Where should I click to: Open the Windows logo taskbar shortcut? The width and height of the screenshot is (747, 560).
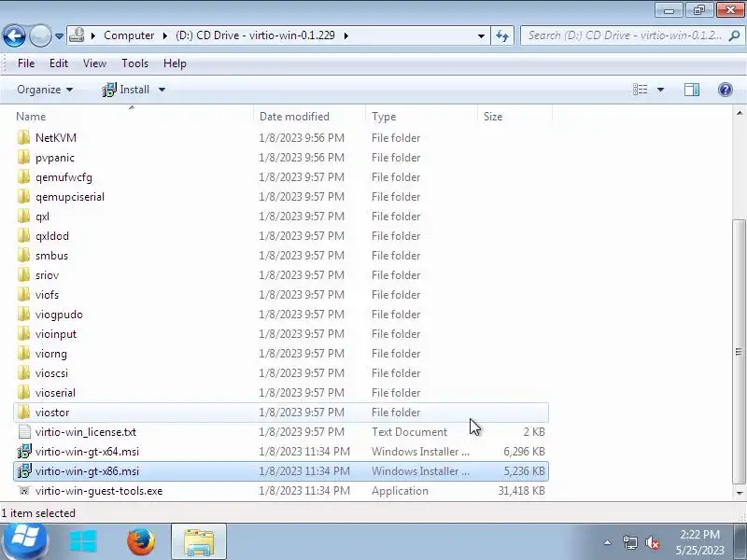tap(83, 542)
